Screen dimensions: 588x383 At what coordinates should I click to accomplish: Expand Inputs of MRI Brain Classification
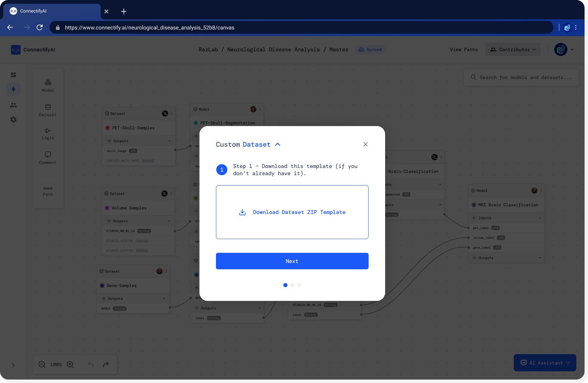(x=540, y=218)
